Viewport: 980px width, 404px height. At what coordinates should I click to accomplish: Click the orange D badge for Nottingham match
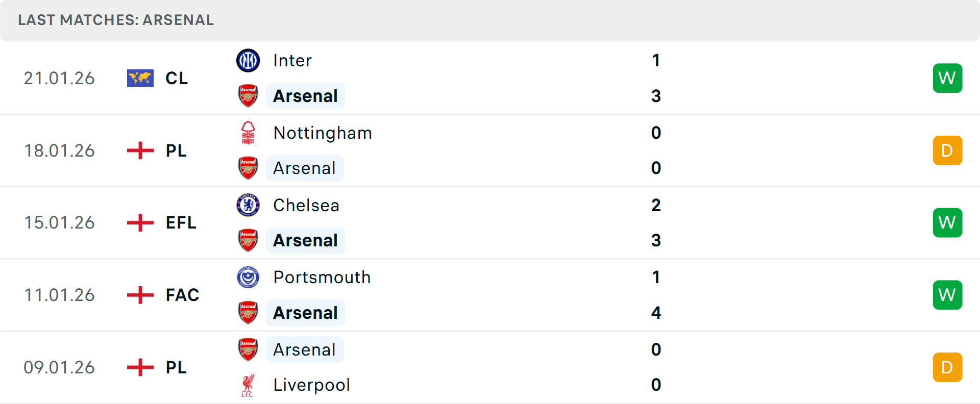click(947, 150)
